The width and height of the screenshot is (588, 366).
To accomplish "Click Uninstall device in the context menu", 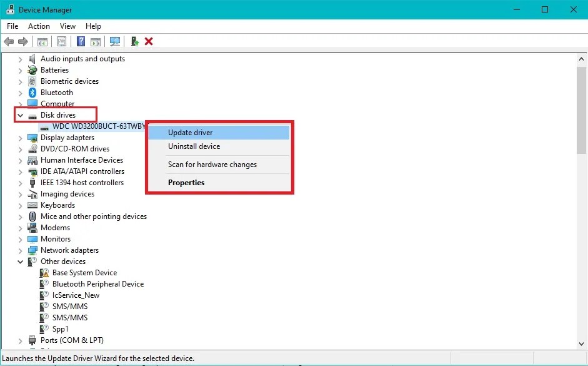I will (x=194, y=146).
